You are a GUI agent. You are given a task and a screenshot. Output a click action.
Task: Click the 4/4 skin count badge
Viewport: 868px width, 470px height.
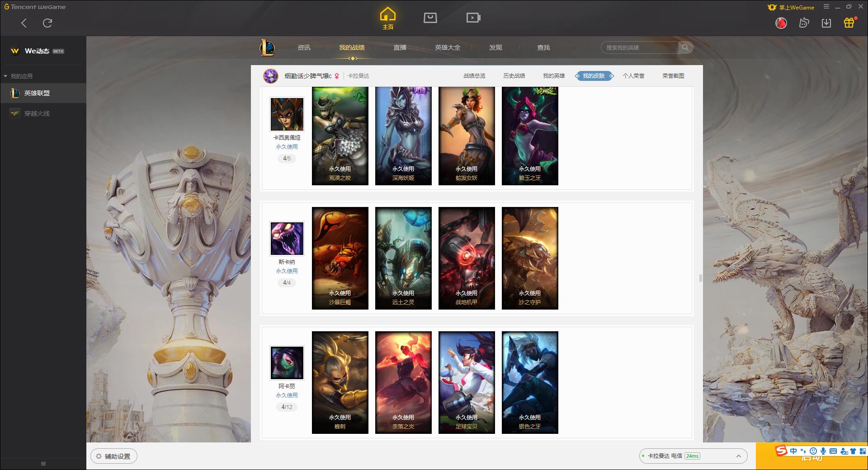[x=287, y=283]
